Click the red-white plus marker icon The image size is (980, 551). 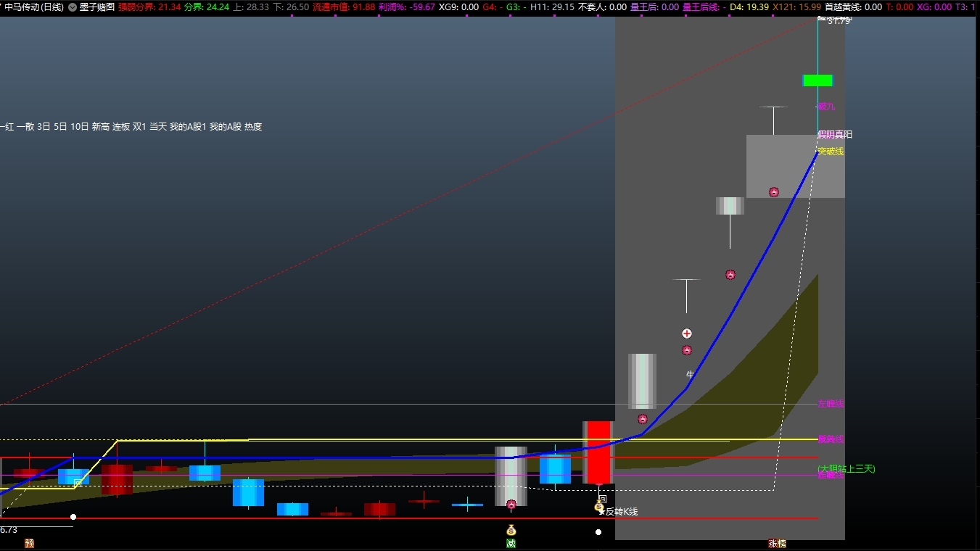point(687,333)
